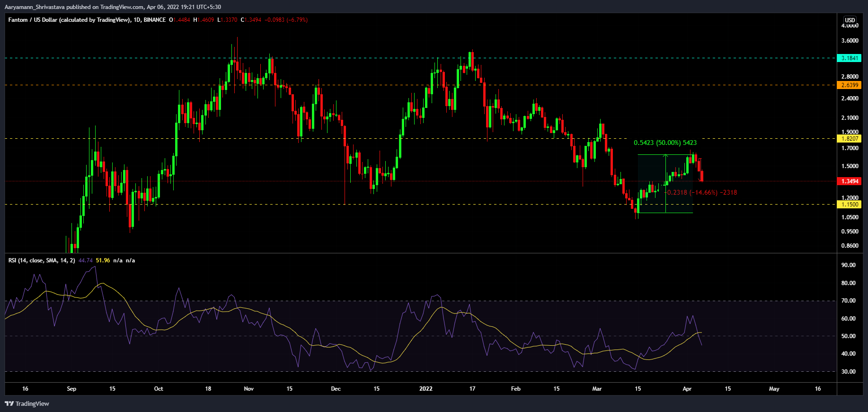The image size is (868, 412).
Task: Click the Apr marker on time axis
Action: click(687, 389)
